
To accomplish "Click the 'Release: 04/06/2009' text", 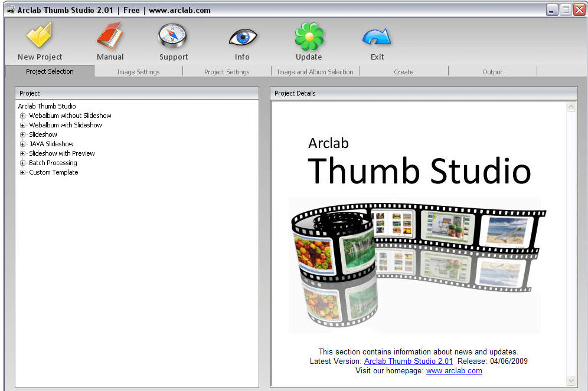I will 492,361.
